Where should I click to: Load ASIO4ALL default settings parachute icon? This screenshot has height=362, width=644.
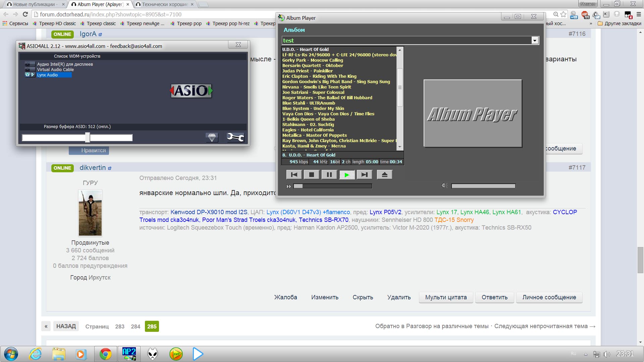tap(212, 137)
